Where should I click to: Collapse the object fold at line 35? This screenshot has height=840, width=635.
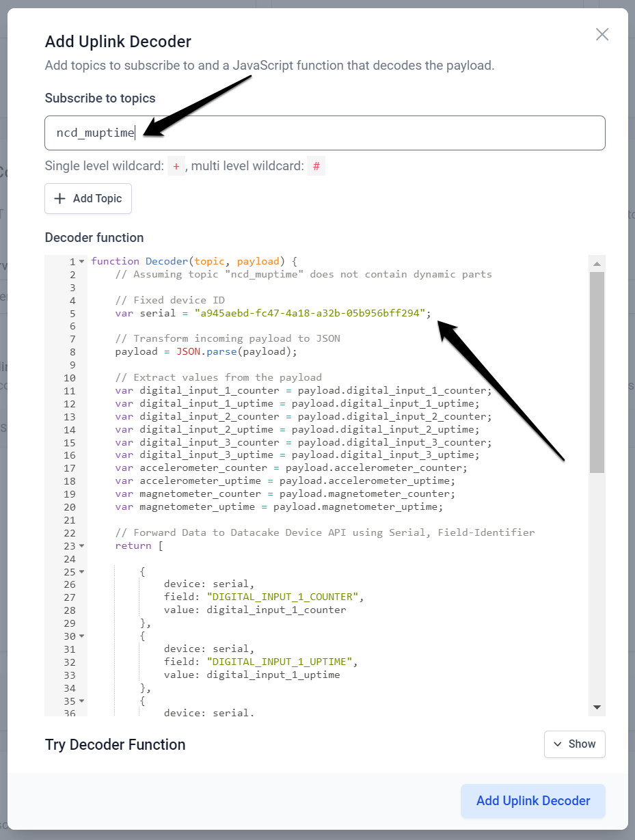pyautogui.click(x=81, y=701)
